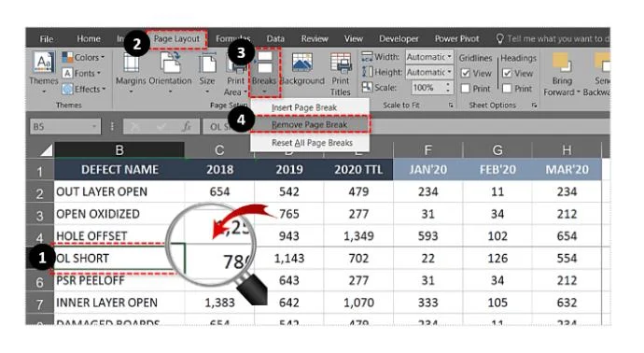Switch to the Review tab

[315, 39]
